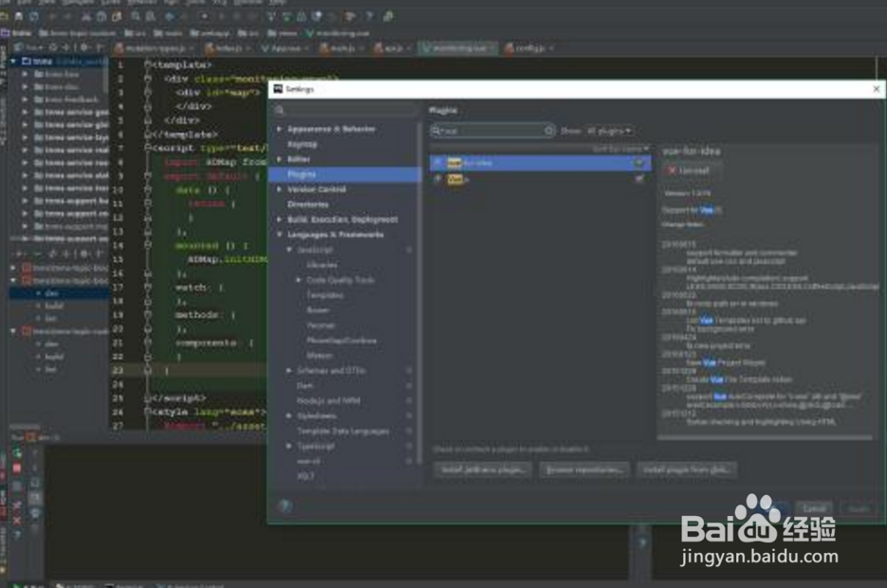Image resolution: width=887 pixels, height=588 pixels.
Task: Open the Libraries page under JavaScript
Action: click(322, 265)
